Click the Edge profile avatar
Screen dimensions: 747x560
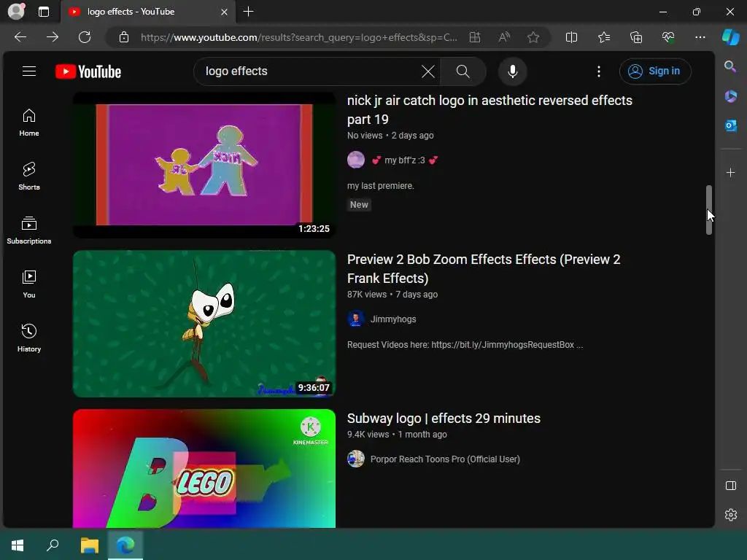click(16, 12)
